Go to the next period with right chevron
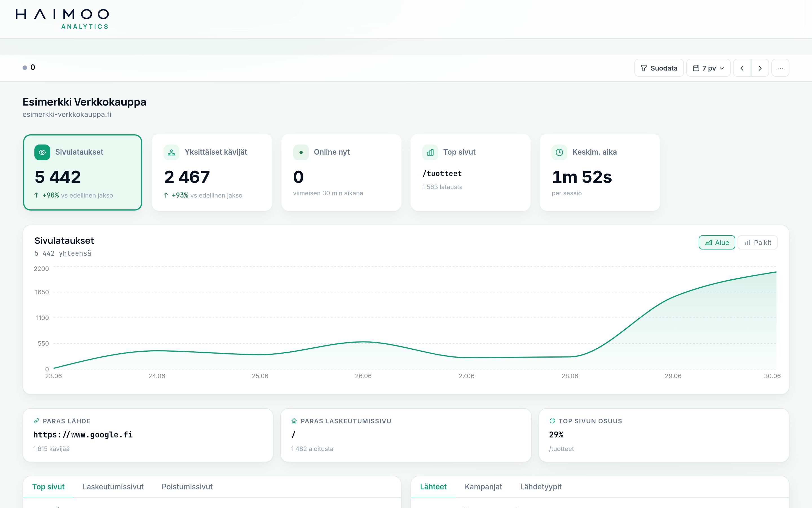The width and height of the screenshot is (812, 508). tap(760, 68)
